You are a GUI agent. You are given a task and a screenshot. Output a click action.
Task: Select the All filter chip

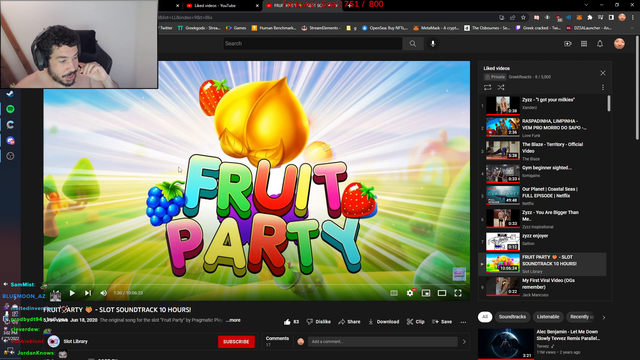[x=485, y=317]
